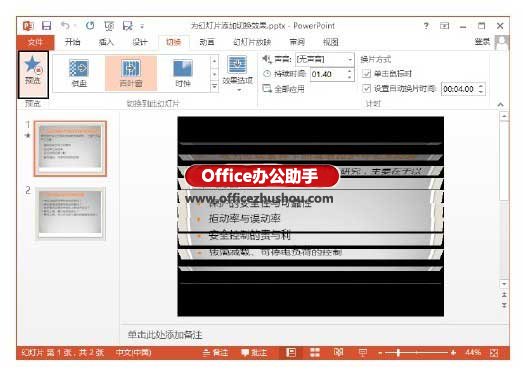The height and width of the screenshot is (371, 523).
Task: Collapse the ribbon with the caret arrow
Action: click(500, 104)
